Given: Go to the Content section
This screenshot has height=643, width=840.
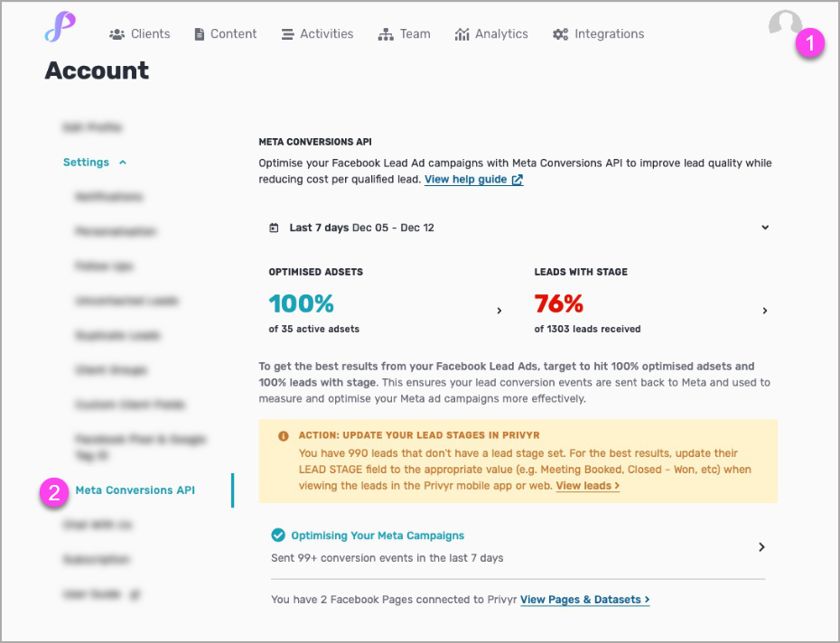Looking at the screenshot, I should tap(225, 34).
